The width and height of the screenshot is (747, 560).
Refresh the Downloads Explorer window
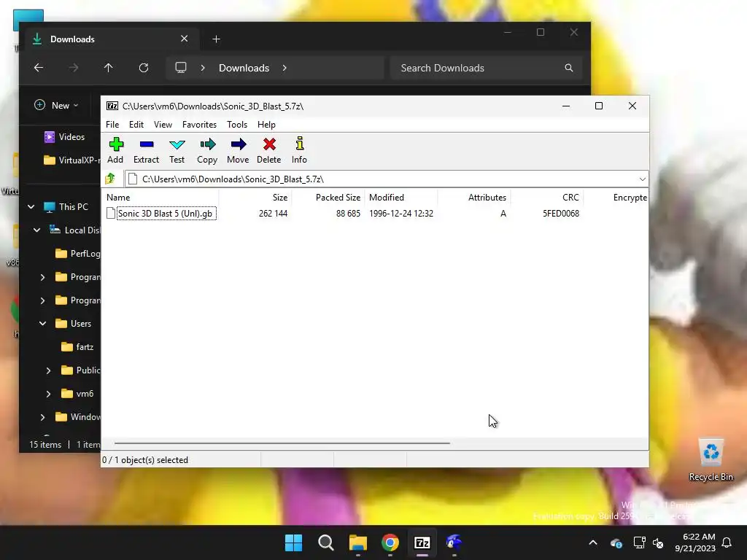point(144,68)
